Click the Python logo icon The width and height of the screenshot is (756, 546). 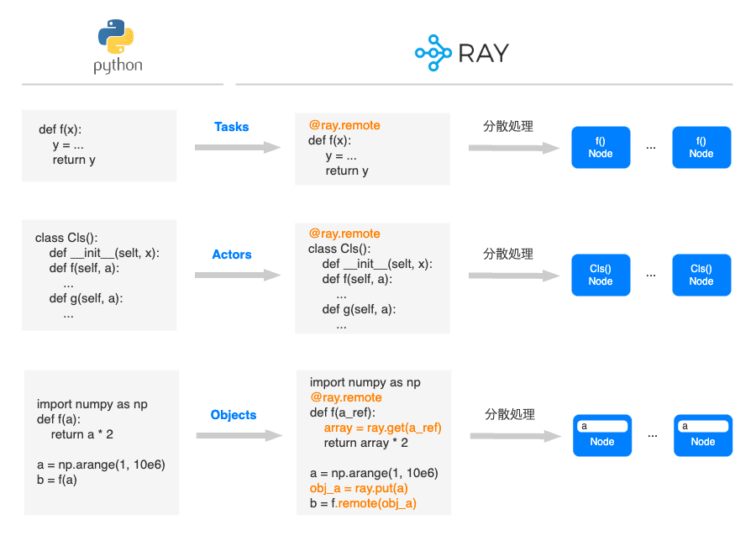pos(116,36)
